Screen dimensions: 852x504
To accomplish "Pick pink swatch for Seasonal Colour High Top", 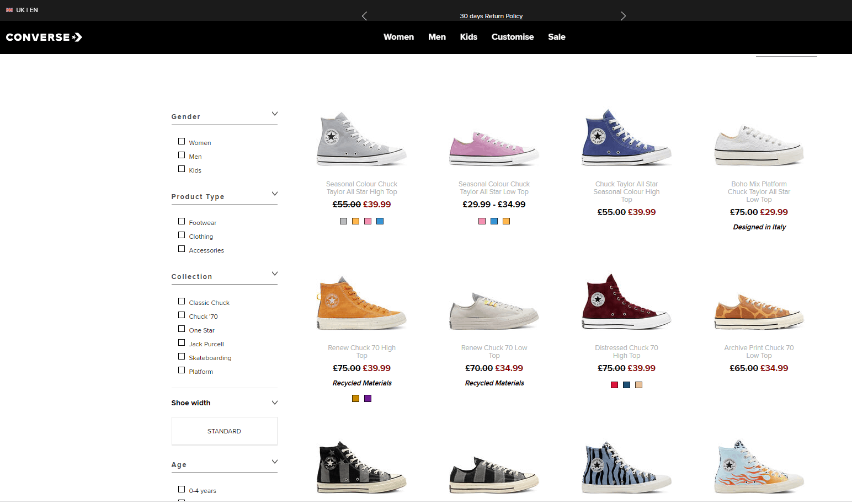I will 368,221.
